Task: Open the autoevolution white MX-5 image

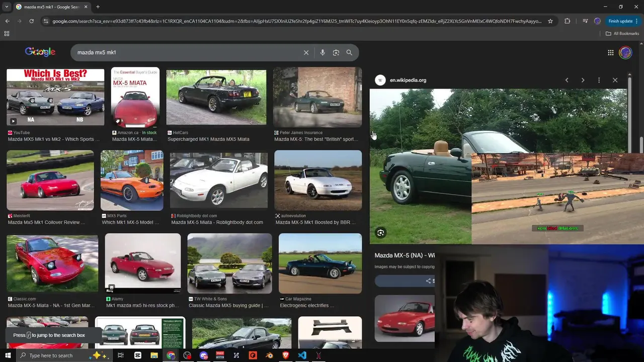Action: point(318,180)
